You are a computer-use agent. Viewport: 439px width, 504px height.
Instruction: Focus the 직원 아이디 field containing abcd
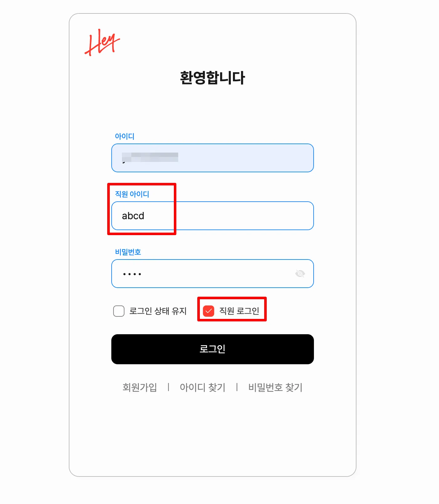[213, 216]
